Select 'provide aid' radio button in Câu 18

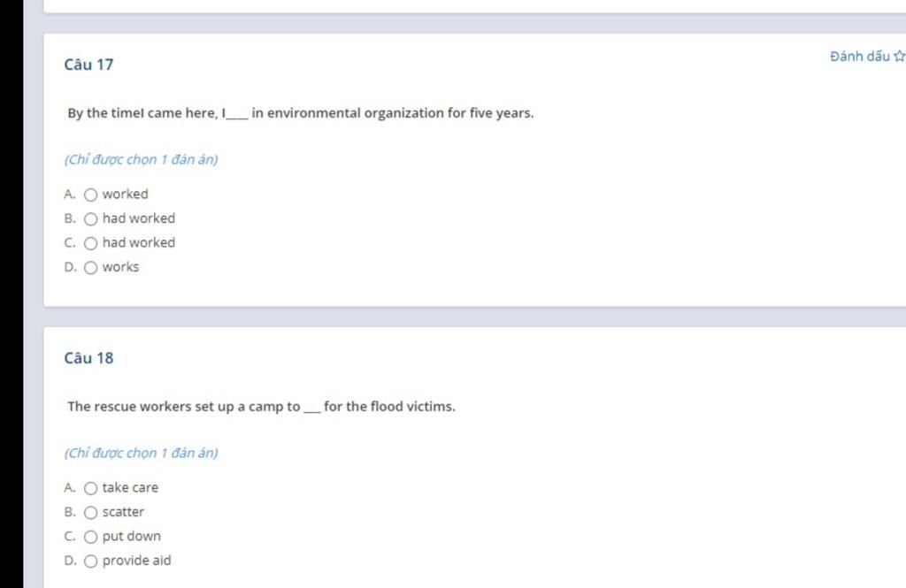[x=91, y=561]
